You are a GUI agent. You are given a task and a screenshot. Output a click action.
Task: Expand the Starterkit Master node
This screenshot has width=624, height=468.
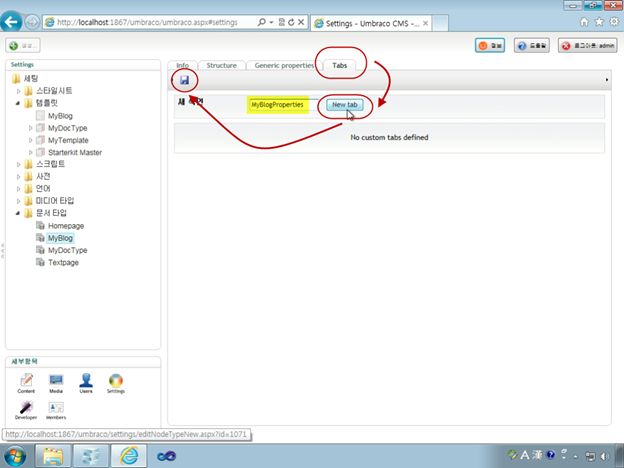31,152
